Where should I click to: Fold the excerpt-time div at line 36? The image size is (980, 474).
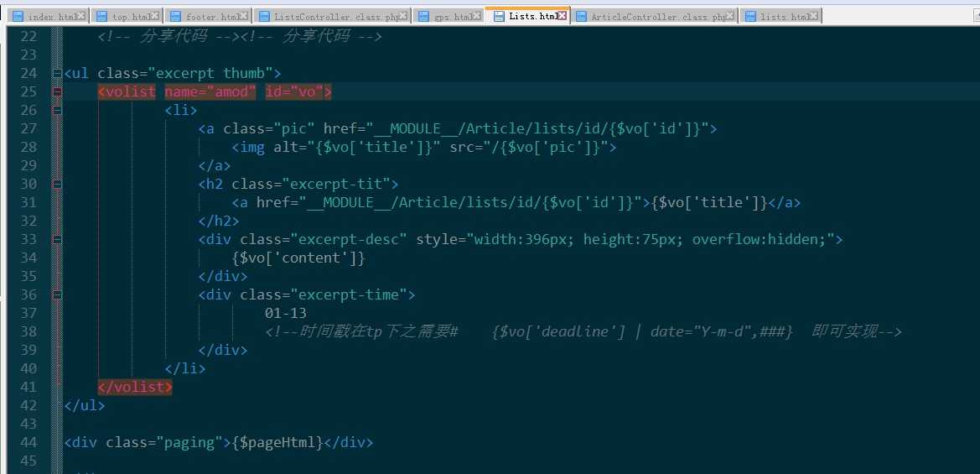click(x=58, y=294)
